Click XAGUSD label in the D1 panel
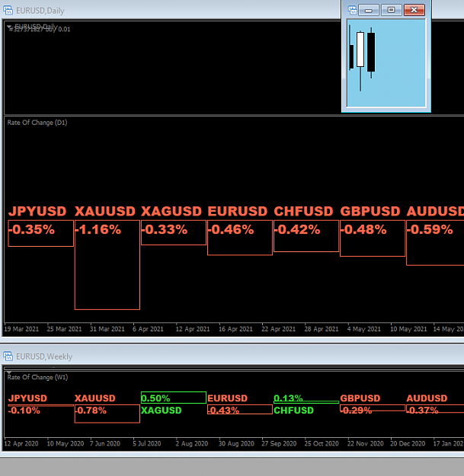Image resolution: width=464 pixels, height=476 pixels. [x=171, y=211]
